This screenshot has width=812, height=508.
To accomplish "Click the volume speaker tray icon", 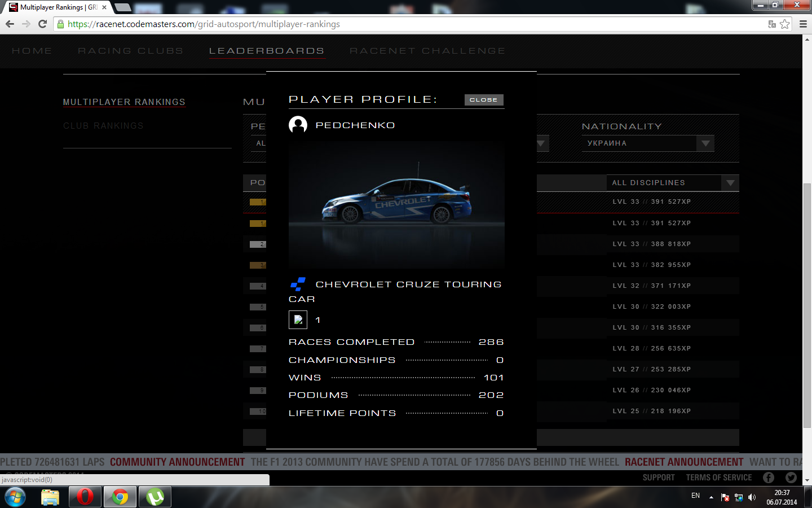I will (752, 497).
